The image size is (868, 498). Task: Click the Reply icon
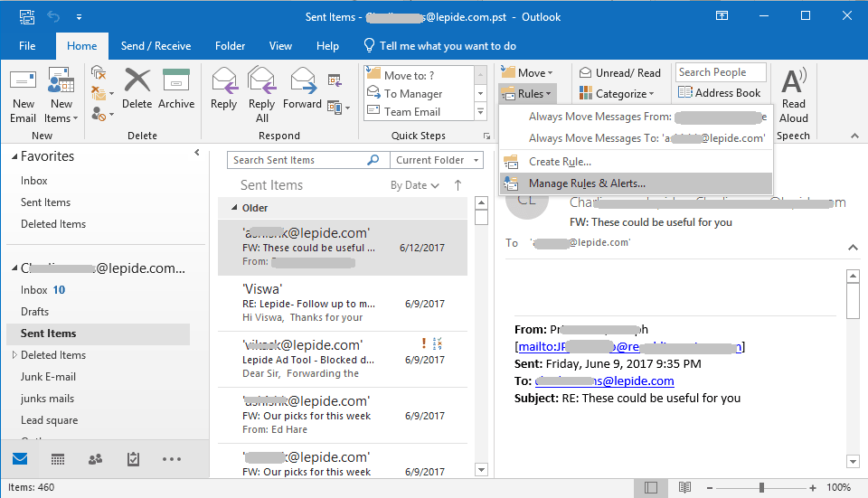tap(224, 80)
